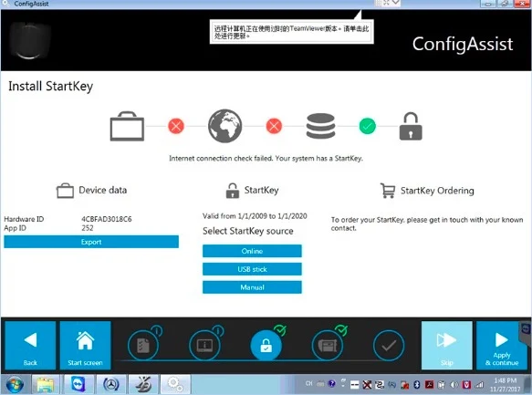The height and width of the screenshot is (395, 532).
Task: Click the App ID value 252
Action: pyautogui.click(x=88, y=228)
